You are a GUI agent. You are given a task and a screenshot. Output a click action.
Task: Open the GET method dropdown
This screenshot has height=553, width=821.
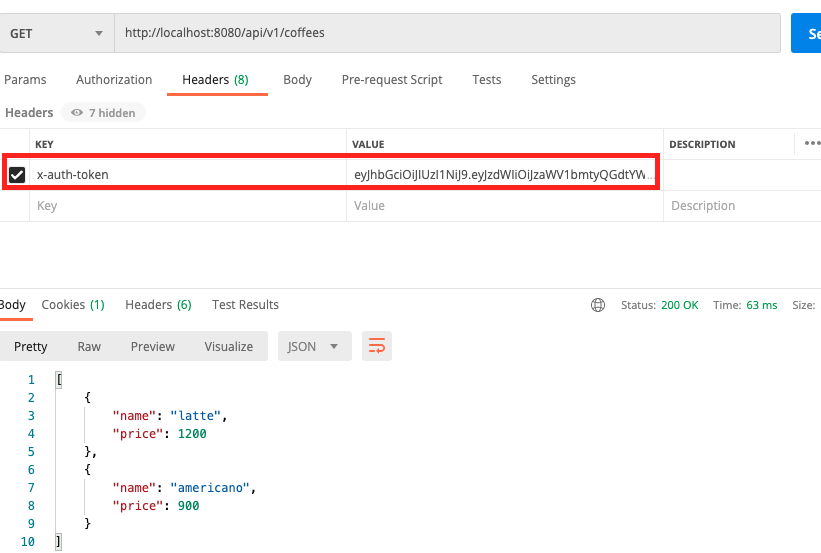pyautogui.click(x=56, y=34)
